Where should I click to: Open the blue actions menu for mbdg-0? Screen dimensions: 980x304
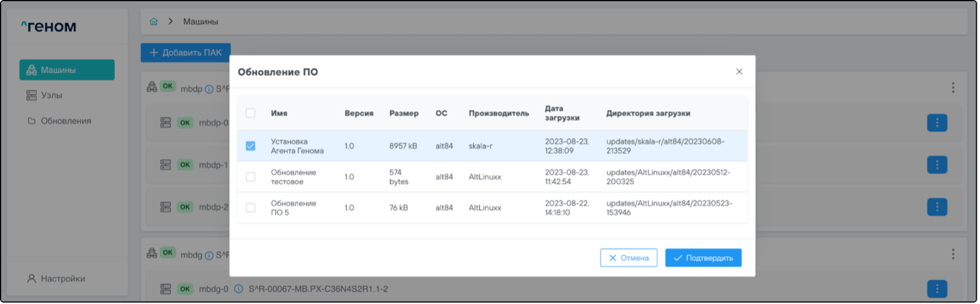(937, 289)
